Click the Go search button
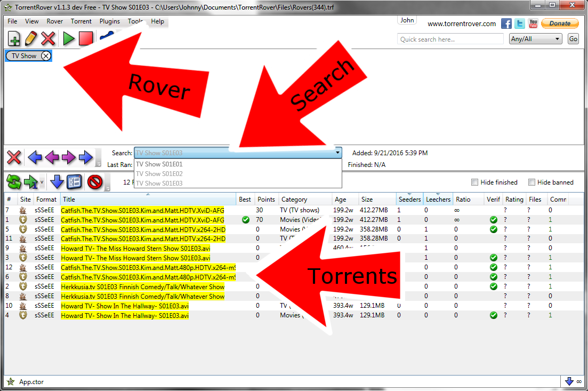The image size is (588, 391). pyautogui.click(x=573, y=39)
